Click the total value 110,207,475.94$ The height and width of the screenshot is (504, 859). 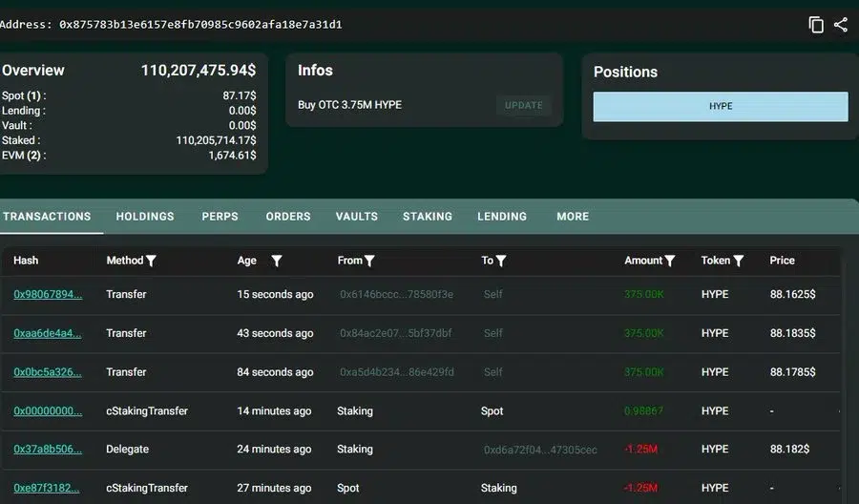tap(199, 70)
